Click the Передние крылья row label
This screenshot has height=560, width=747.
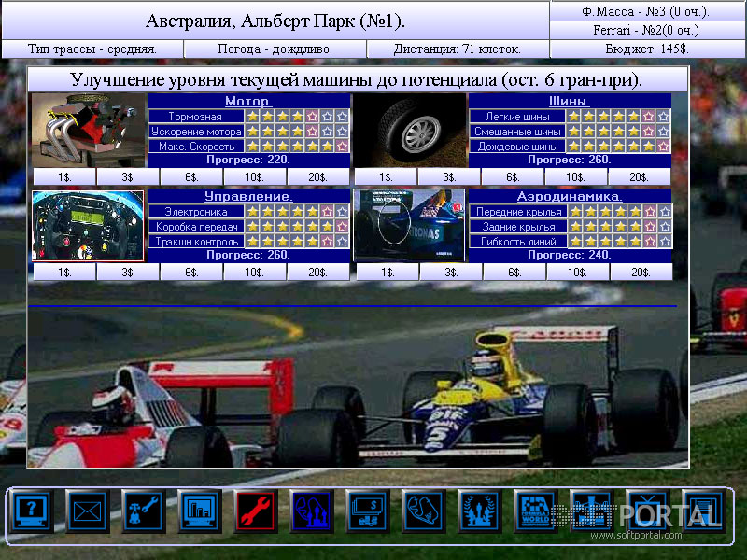[518, 212]
